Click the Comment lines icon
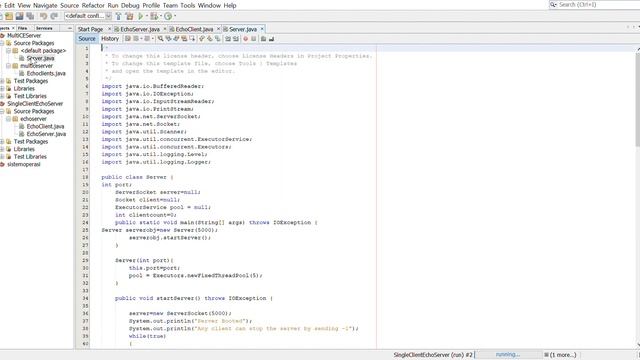The width and height of the screenshot is (640, 360). point(263,39)
